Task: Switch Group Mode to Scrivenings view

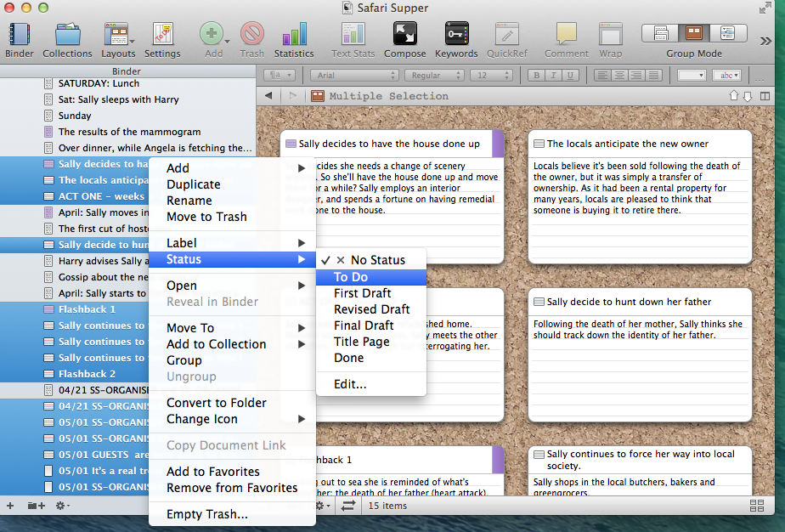Action: point(660,33)
